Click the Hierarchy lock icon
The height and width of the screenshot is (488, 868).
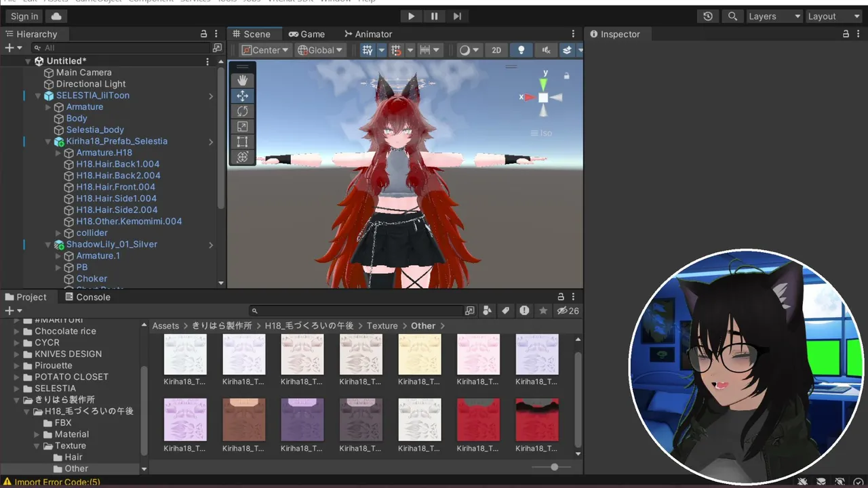(x=203, y=34)
